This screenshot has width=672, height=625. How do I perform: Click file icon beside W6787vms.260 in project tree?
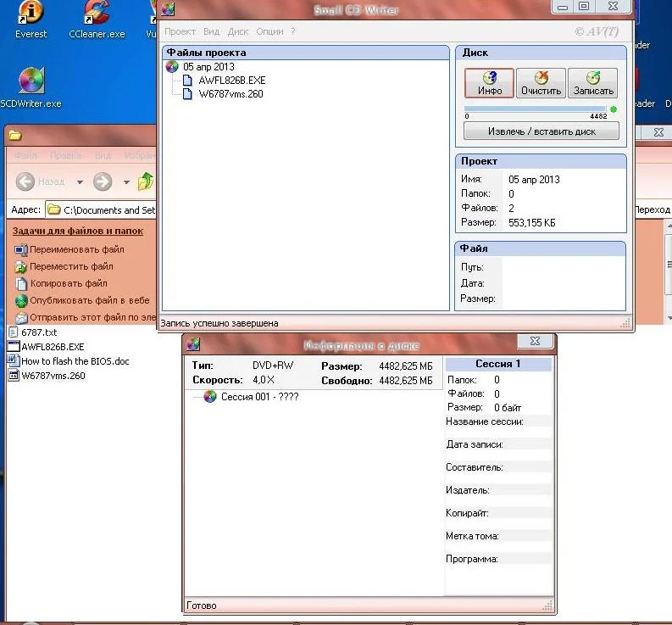click(x=187, y=94)
